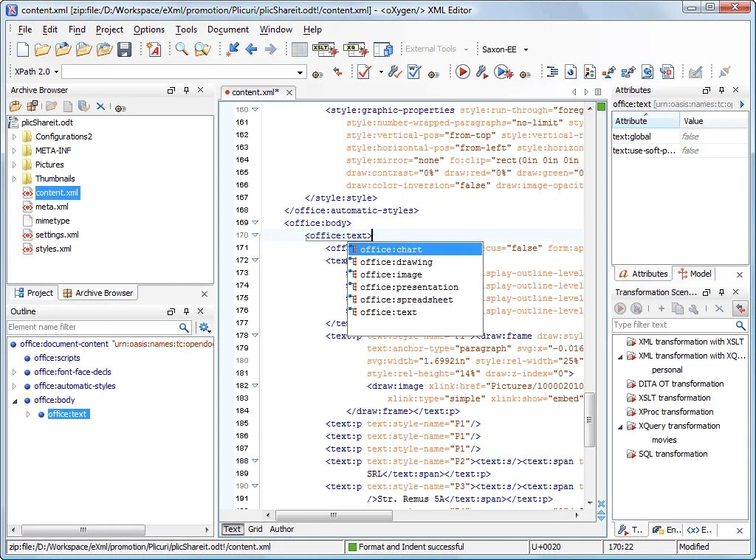Click Configure Transformation Scenario wrench icon

[x=481, y=72]
